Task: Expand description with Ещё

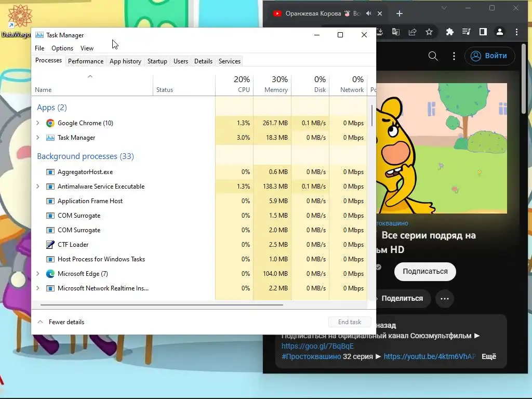Action: pyautogui.click(x=488, y=356)
